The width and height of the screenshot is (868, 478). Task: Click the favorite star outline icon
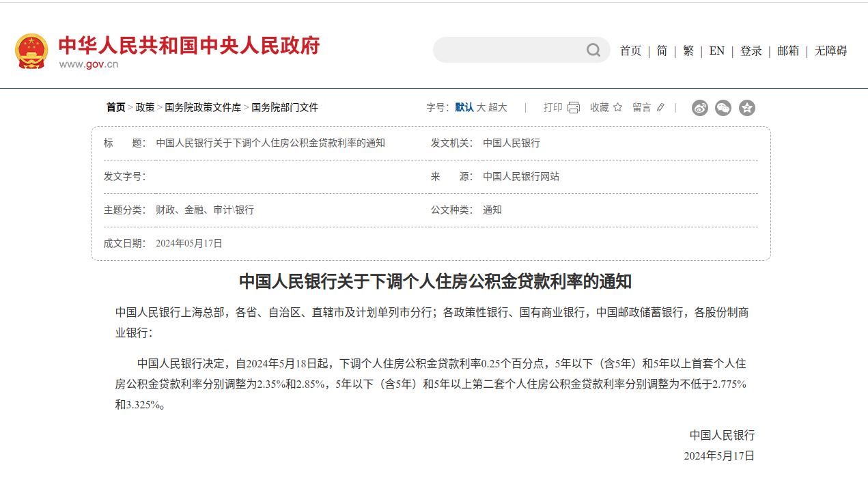pos(617,107)
